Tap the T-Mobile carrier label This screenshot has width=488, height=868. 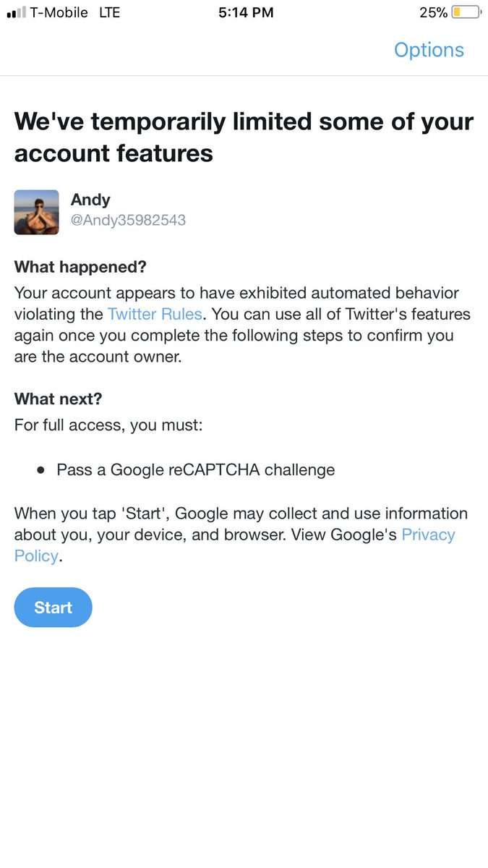(59, 12)
